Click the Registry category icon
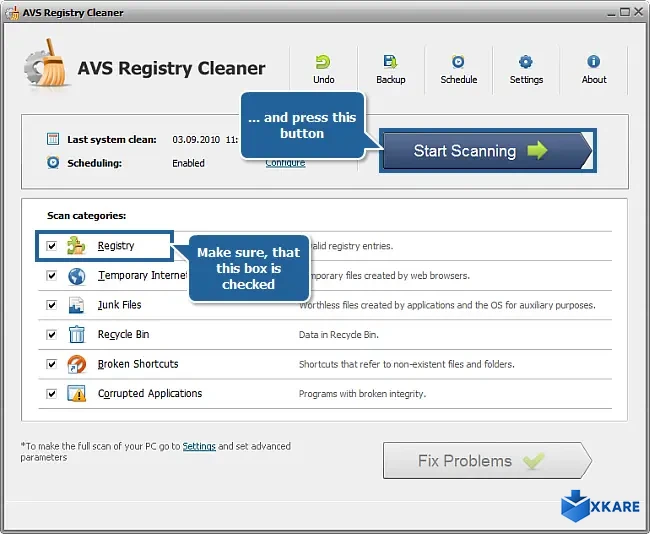 click(x=76, y=245)
